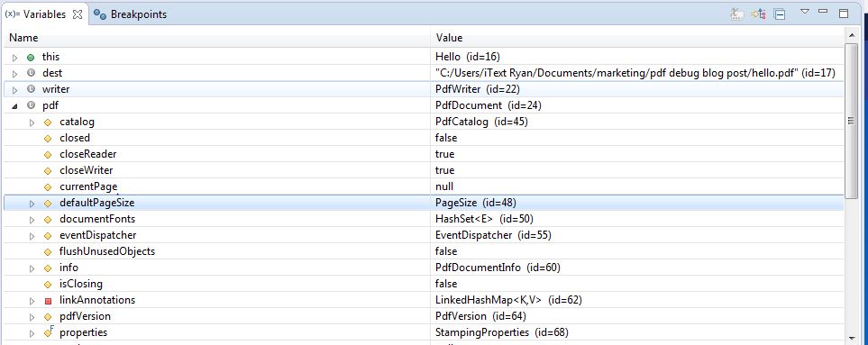Expand the 'eventDispatcher' field
The image size is (868, 345).
tap(32, 235)
